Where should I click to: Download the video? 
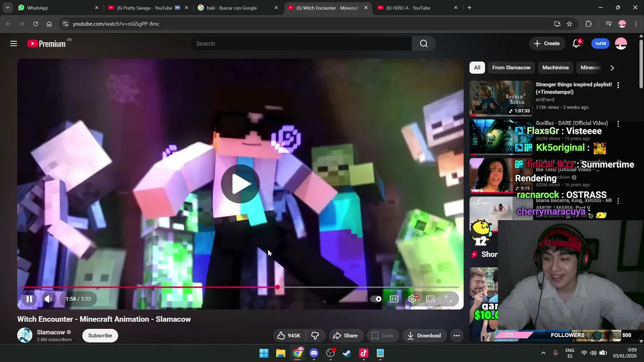pyautogui.click(x=424, y=335)
